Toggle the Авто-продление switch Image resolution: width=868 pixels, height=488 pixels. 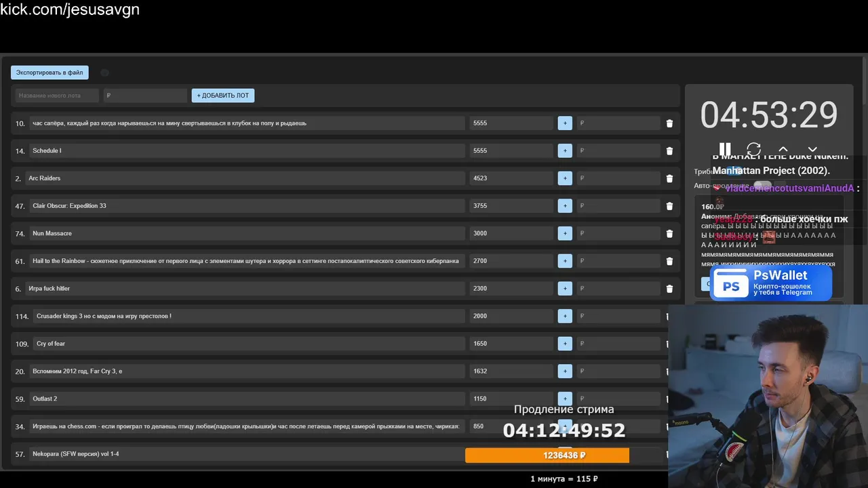point(762,185)
